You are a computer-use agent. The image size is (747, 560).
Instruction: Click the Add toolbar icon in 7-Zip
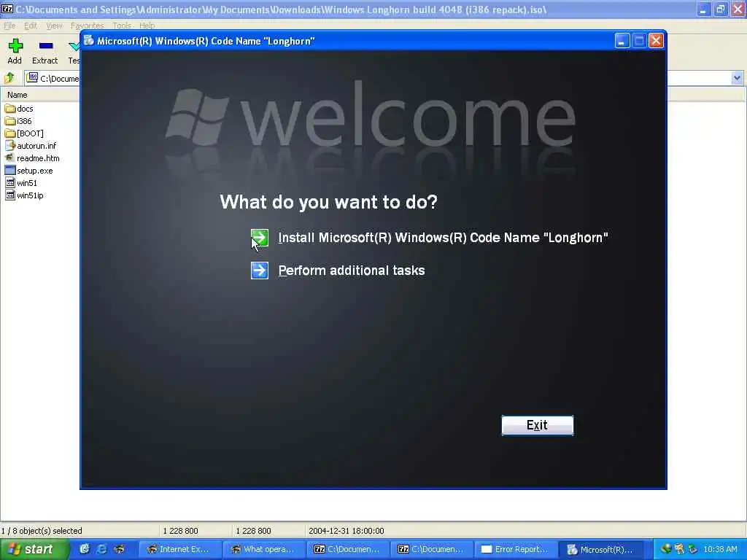(15, 46)
